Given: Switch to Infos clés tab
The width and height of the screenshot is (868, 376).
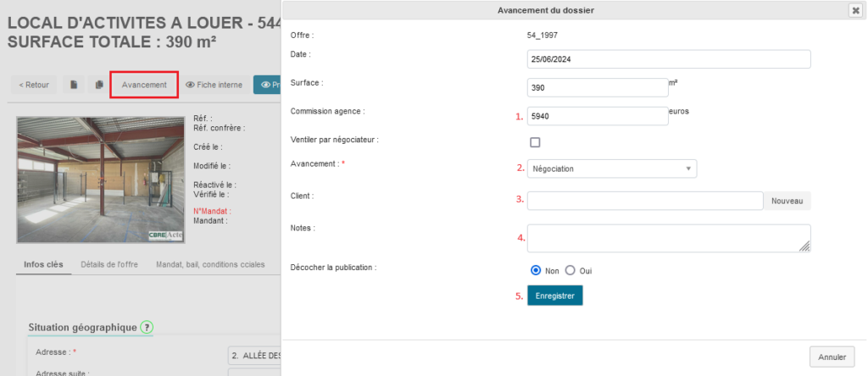Looking at the screenshot, I should point(43,264).
